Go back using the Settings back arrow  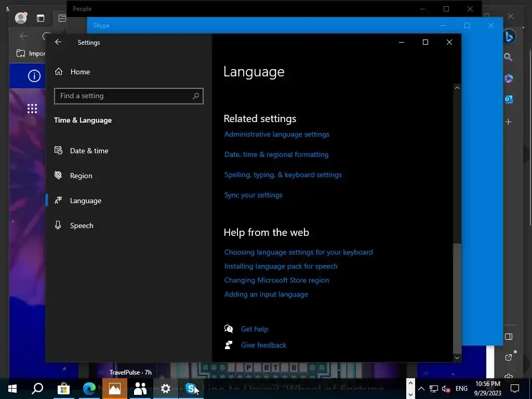pyautogui.click(x=58, y=42)
